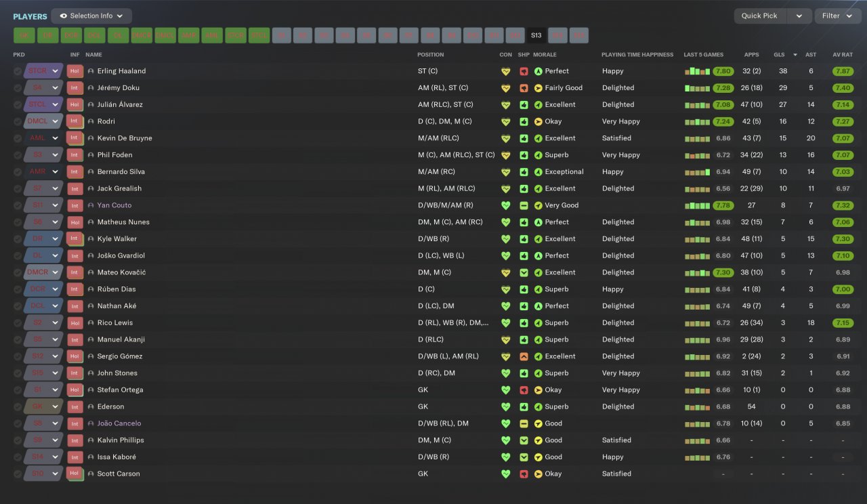Click Rico Lewis's 7.15 average rating
The image size is (867, 504).
pyautogui.click(x=843, y=323)
